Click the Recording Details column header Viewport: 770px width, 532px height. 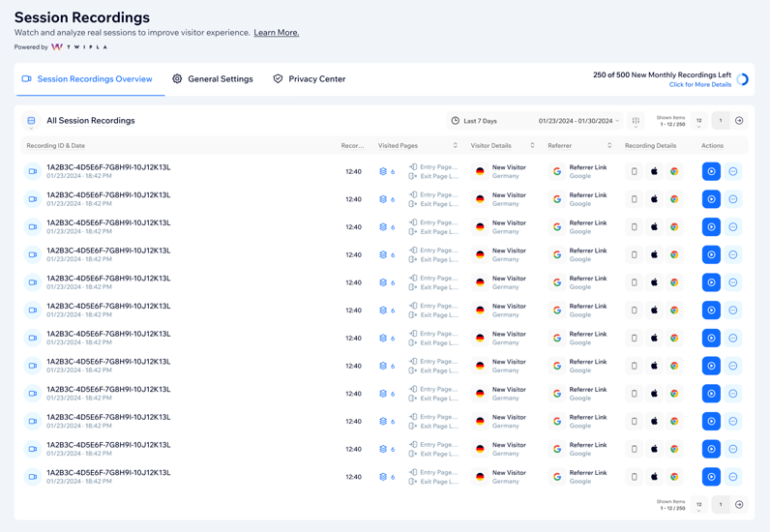tap(650, 146)
